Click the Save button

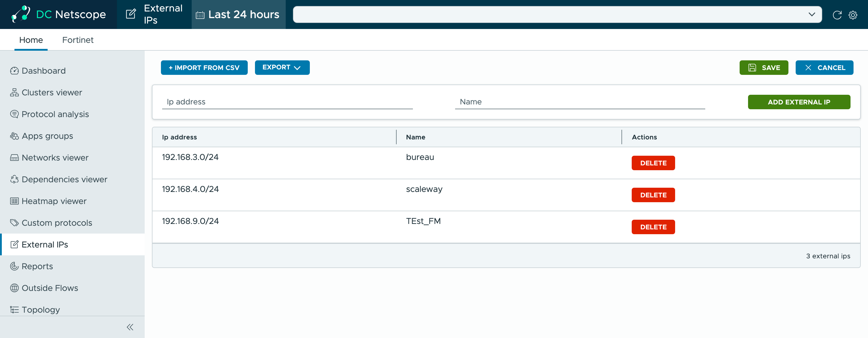pos(763,68)
